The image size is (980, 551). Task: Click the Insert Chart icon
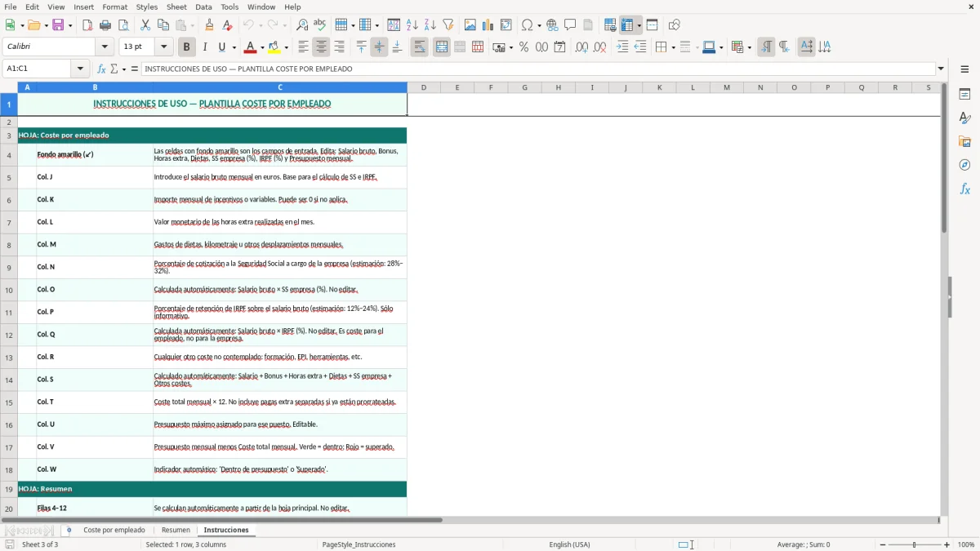(x=488, y=25)
